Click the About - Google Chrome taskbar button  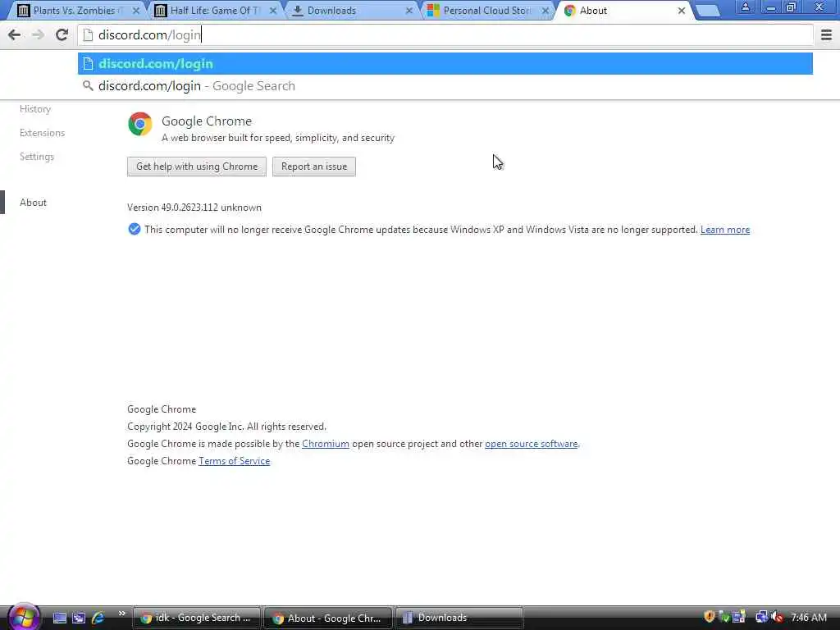[x=328, y=618]
